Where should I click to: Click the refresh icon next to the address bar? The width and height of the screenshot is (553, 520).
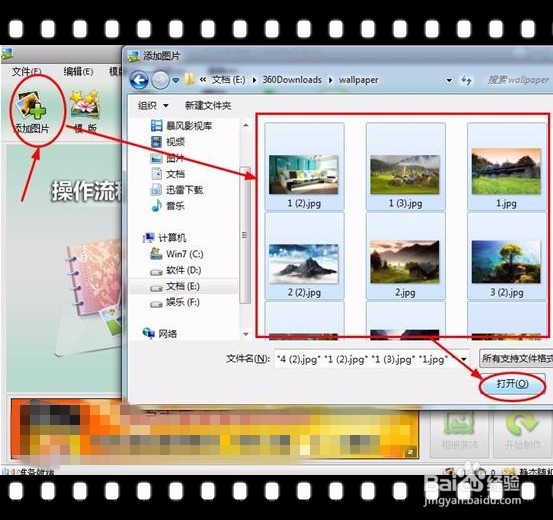[466, 80]
